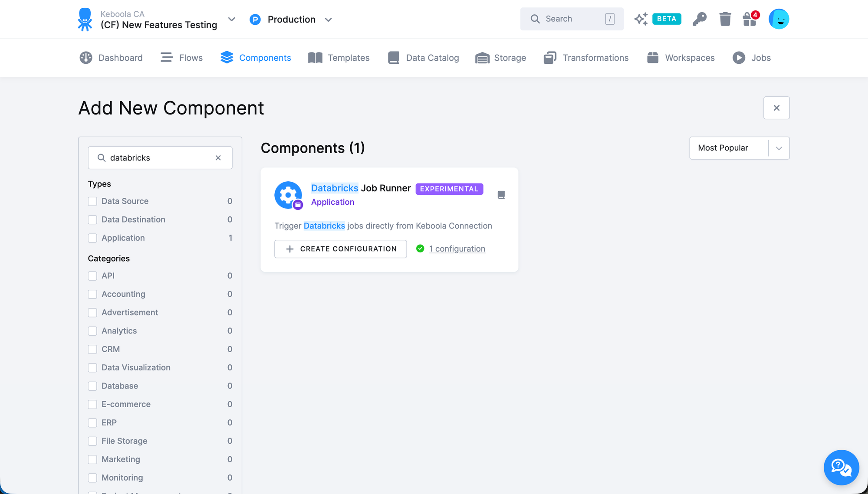Image resolution: width=868 pixels, height=494 pixels.
Task: Open the Databricks Job Runner documentation icon
Action: pos(502,194)
